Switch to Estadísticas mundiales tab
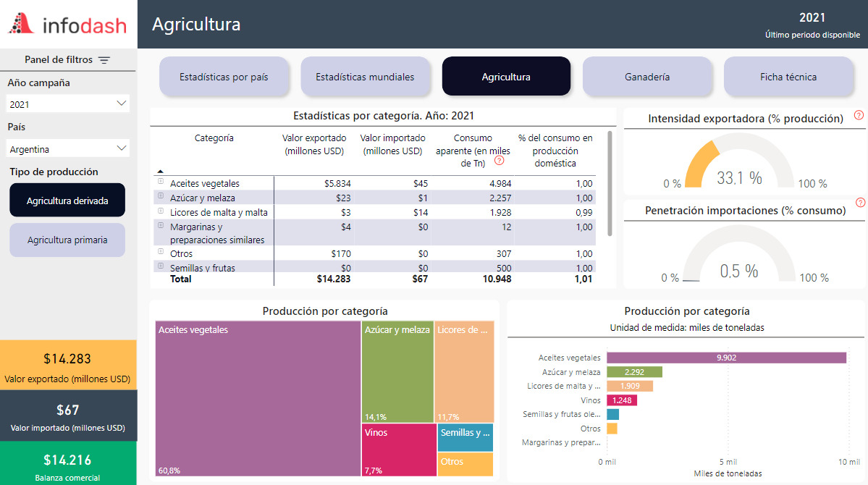The height and width of the screenshot is (485, 868). 366,77
